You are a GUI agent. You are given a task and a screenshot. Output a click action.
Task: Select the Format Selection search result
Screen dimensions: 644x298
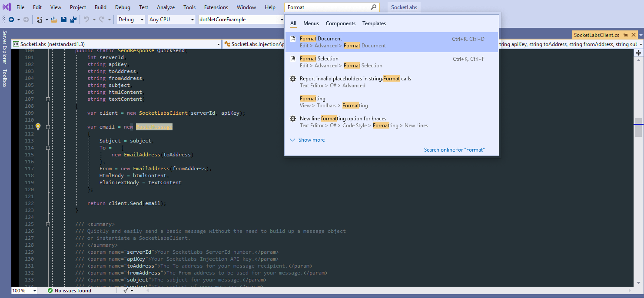coord(392,62)
